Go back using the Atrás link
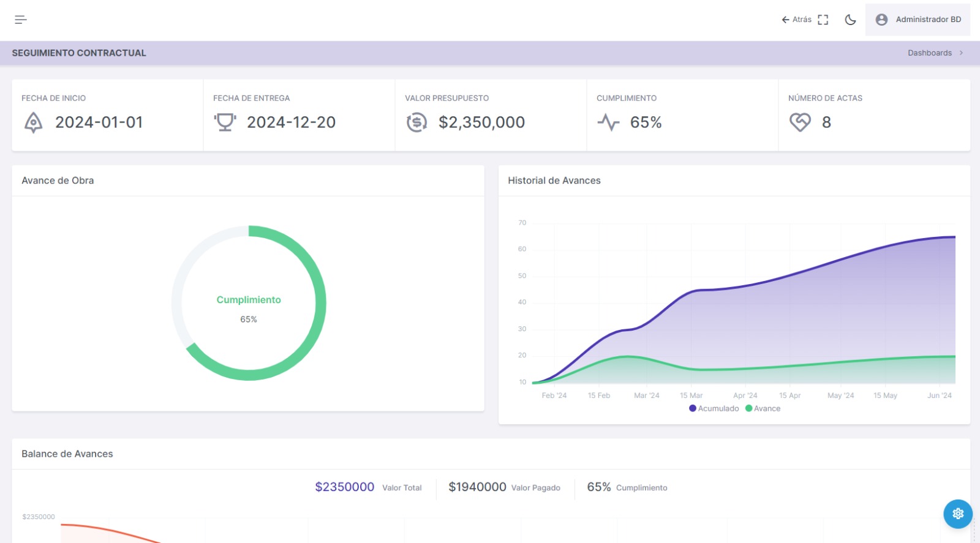 [796, 20]
